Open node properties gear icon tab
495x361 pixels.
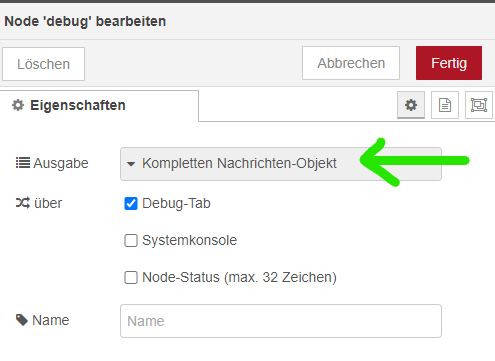click(411, 105)
